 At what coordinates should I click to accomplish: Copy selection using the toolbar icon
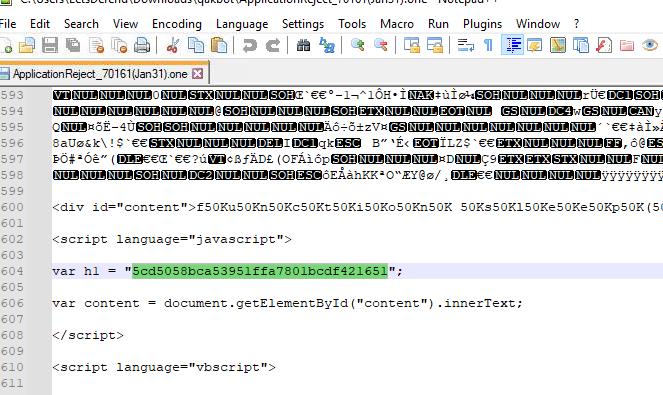pos(196,45)
